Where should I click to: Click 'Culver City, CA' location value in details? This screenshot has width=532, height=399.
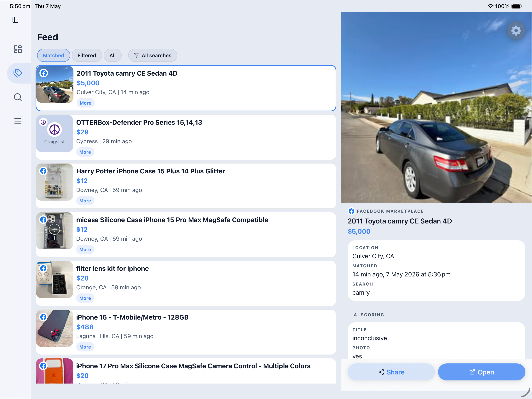click(373, 256)
